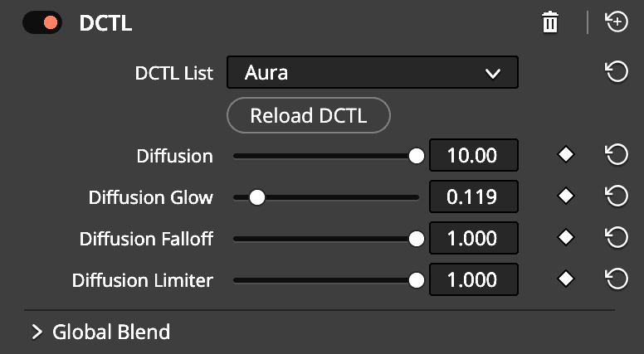Click the add-keyframe reset icon beside trash

(x=617, y=22)
